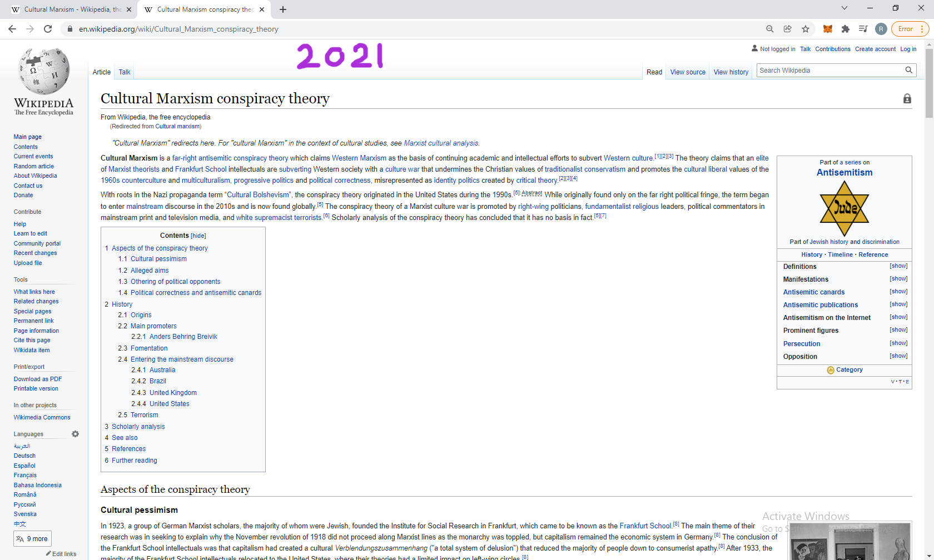Open the View source tab
This screenshot has height=560, width=934.
[x=688, y=72]
